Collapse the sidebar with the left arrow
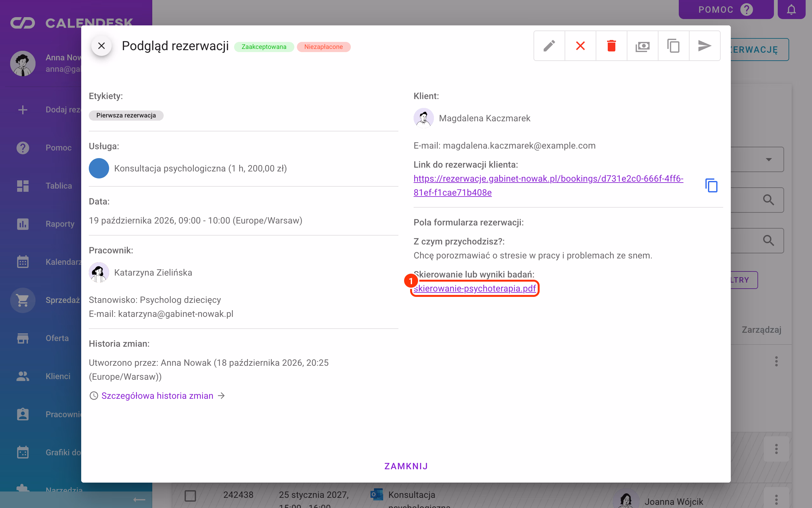Viewport: 812px width, 508px height. (x=139, y=500)
